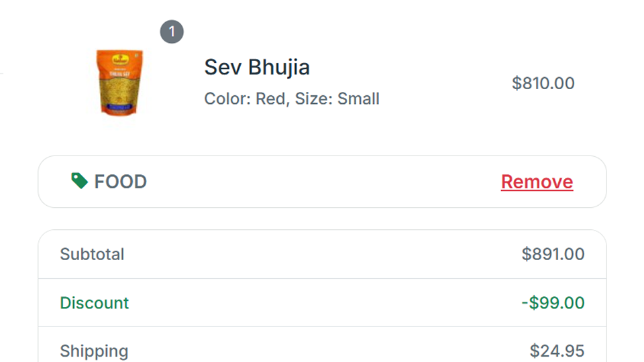Click the empty middle of the Subtotal row
This screenshot has width=644, height=362.
point(322,254)
